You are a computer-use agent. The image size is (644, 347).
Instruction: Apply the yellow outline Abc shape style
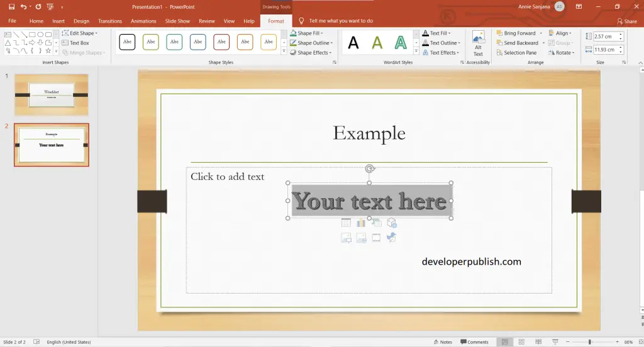pyautogui.click(x=269, y=42)
